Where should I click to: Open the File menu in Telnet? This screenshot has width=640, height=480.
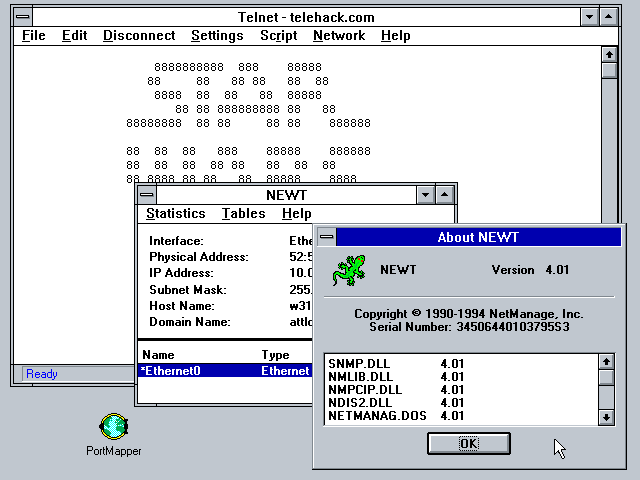tap(33, 36)
